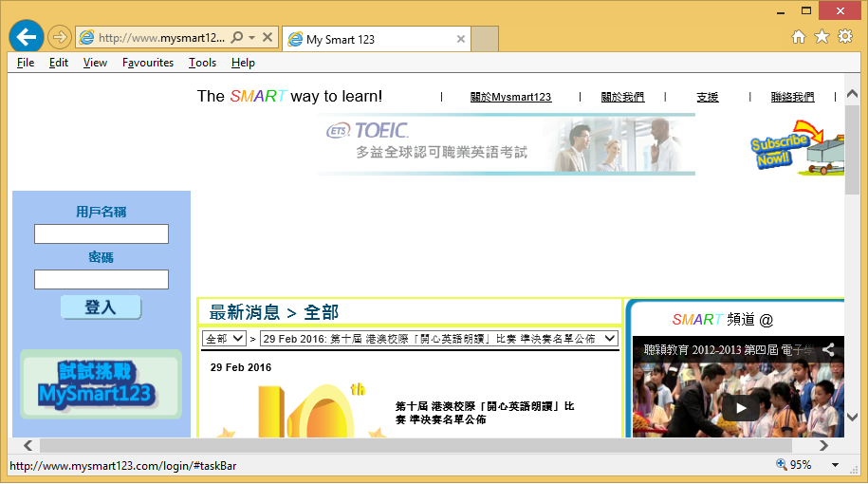
Task: Open the Home page icon
Action: pos(799,37)
